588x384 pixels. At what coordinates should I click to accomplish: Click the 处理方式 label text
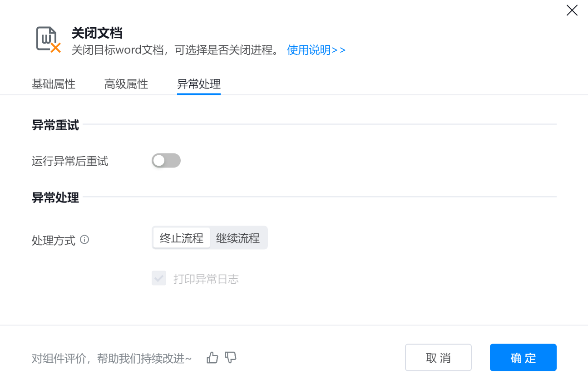coord(54,240)
